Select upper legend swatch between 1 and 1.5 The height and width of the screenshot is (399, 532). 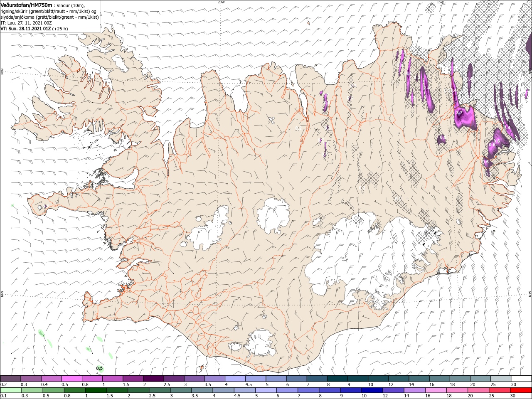pyautogui.click(x=113, y=379)
